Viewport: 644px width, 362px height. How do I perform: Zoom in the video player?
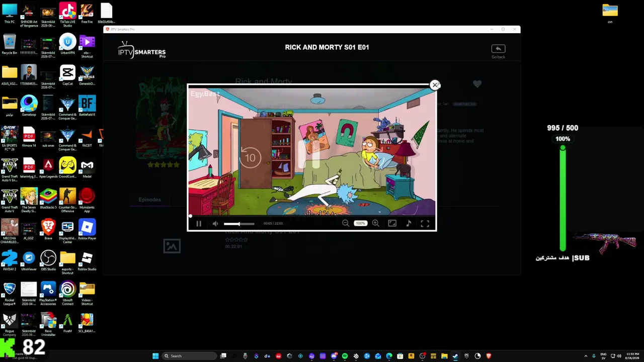coord(375,223)
